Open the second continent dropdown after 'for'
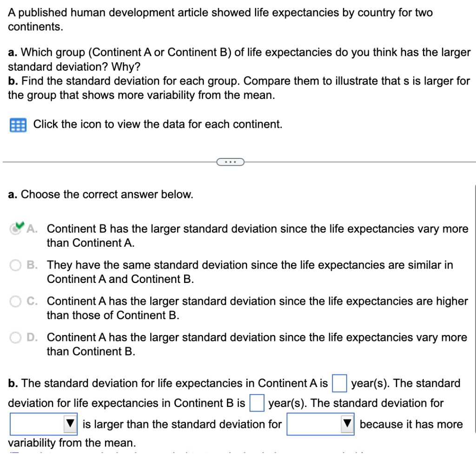Viewport: 476px width, 459px height. (x=320, y=424)
